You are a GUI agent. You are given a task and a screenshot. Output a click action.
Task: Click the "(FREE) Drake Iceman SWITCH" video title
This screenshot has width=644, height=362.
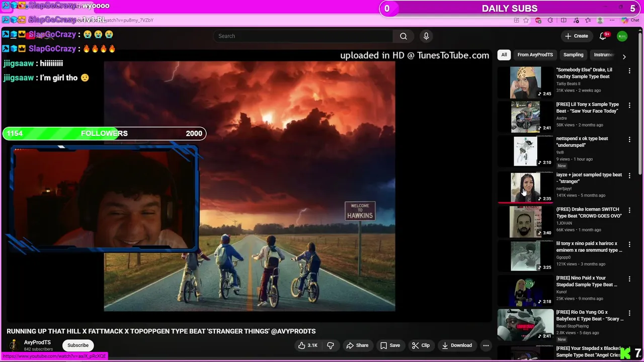[x=589, y=213]
